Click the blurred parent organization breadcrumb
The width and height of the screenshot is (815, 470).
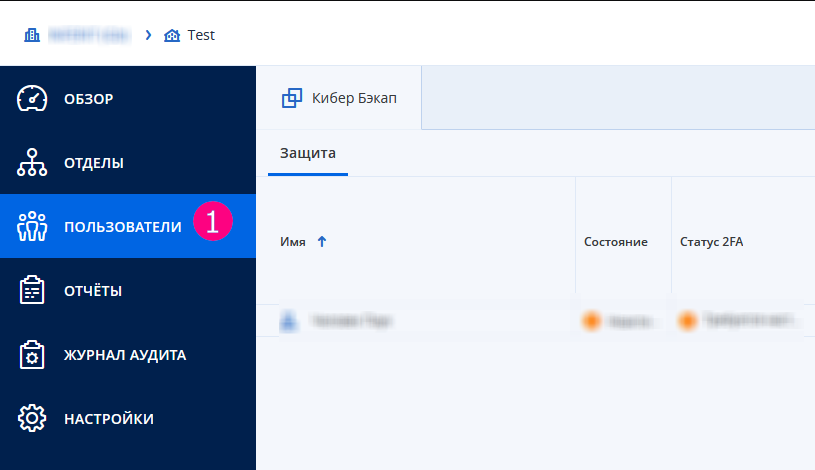point(89,35)
